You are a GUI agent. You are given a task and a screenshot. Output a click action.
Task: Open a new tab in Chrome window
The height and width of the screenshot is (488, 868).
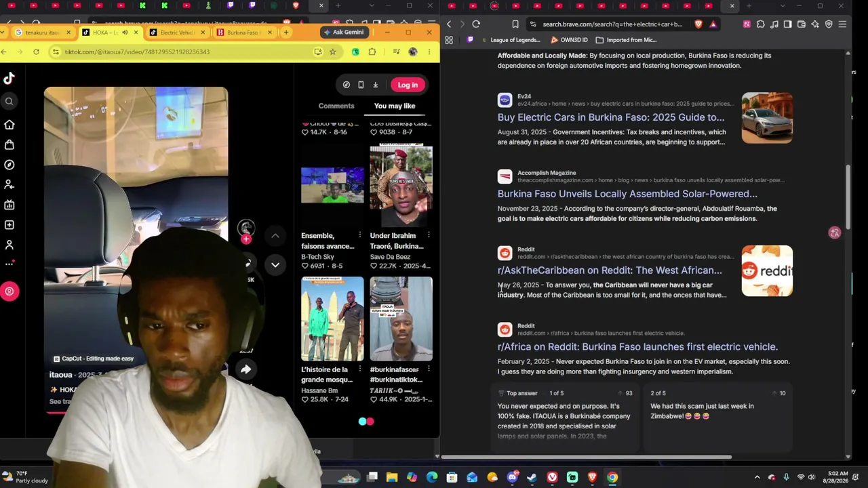[286, 33]
